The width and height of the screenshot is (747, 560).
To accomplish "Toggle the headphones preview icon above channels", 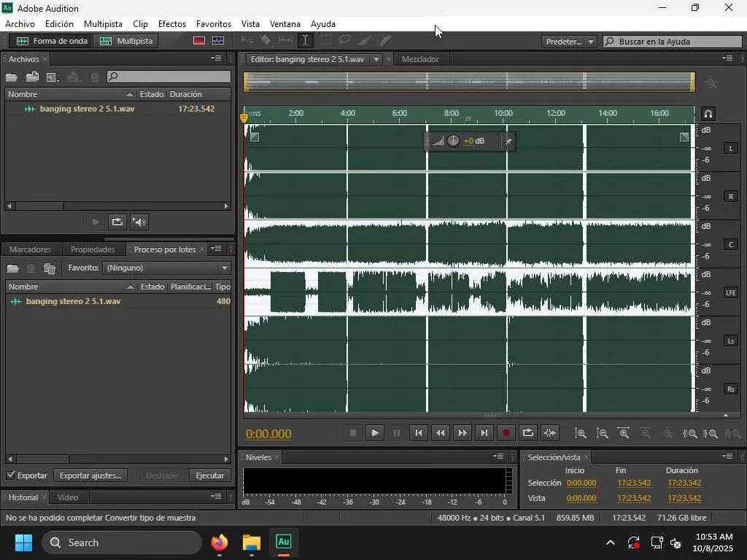I will (708, 114).
